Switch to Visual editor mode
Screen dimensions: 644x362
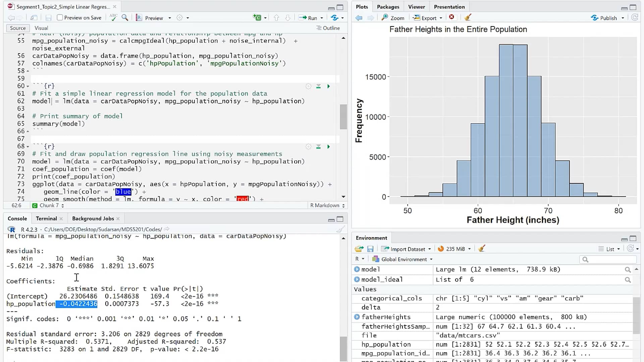pyautogui.click(x=41, y=28)
